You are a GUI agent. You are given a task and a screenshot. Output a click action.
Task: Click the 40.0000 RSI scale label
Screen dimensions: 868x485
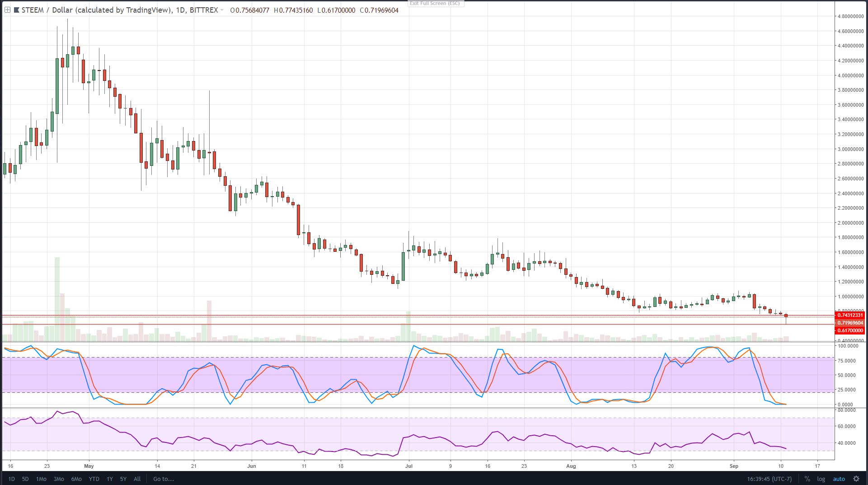847,443
